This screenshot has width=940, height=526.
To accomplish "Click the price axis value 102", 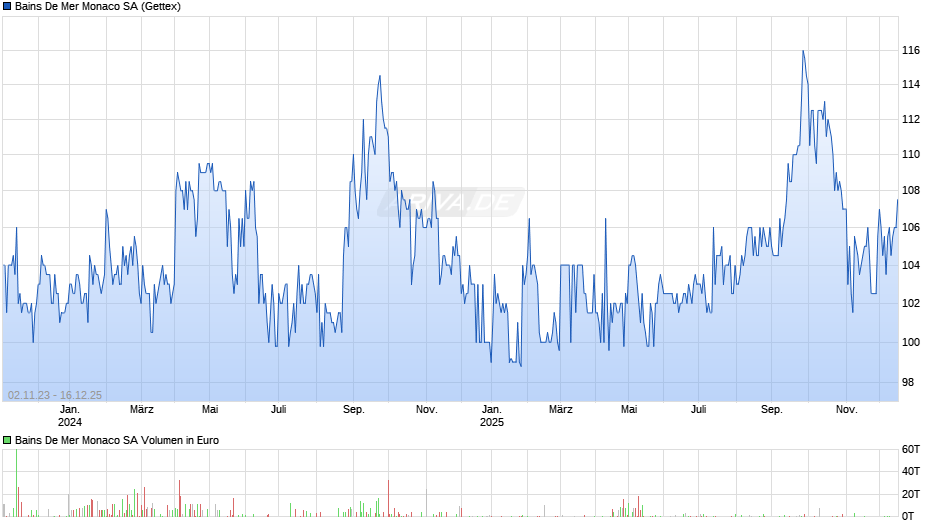I will point(911,303).
